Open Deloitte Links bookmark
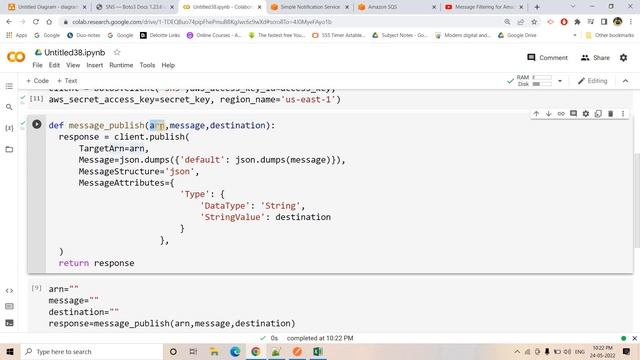Screen dimensions: 640x360 pos(160,35)
